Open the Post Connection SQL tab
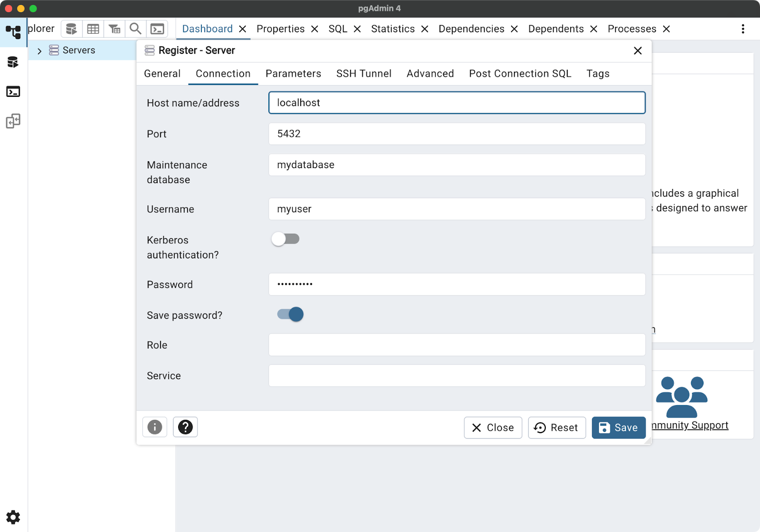The image size is (760, 532). (x=520, y=74)
